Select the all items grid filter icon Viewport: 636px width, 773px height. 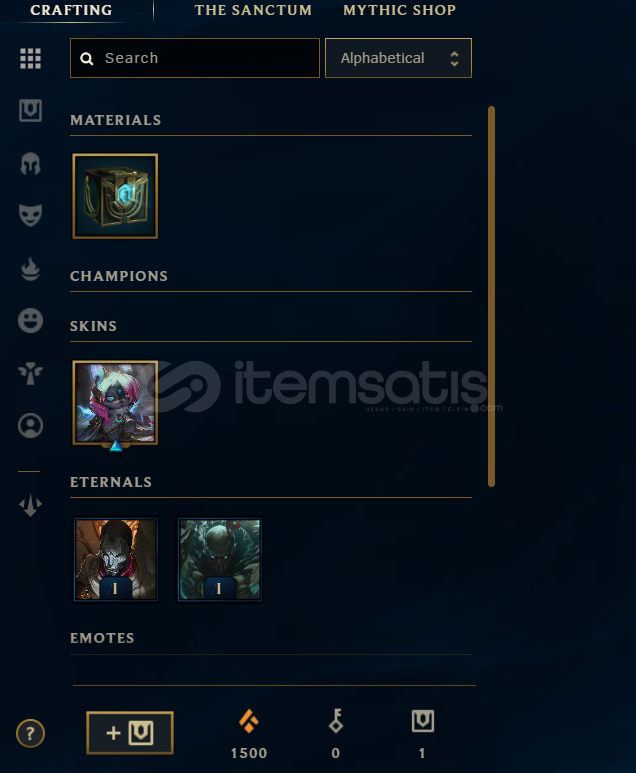point(30,58)
